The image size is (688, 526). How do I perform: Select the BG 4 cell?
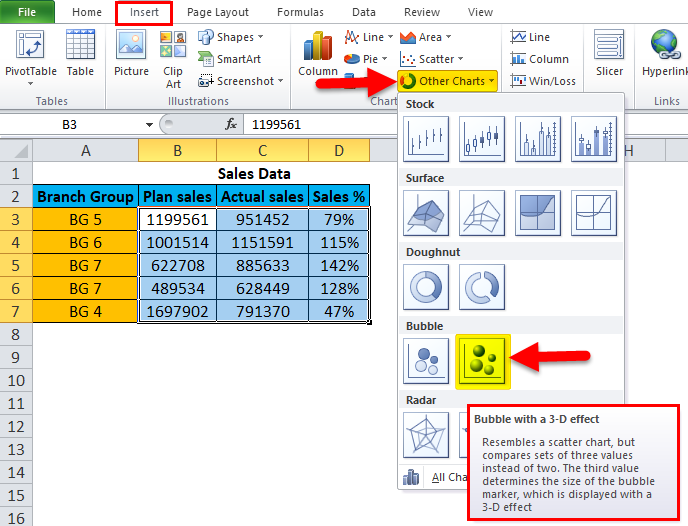tap(86, 311)
